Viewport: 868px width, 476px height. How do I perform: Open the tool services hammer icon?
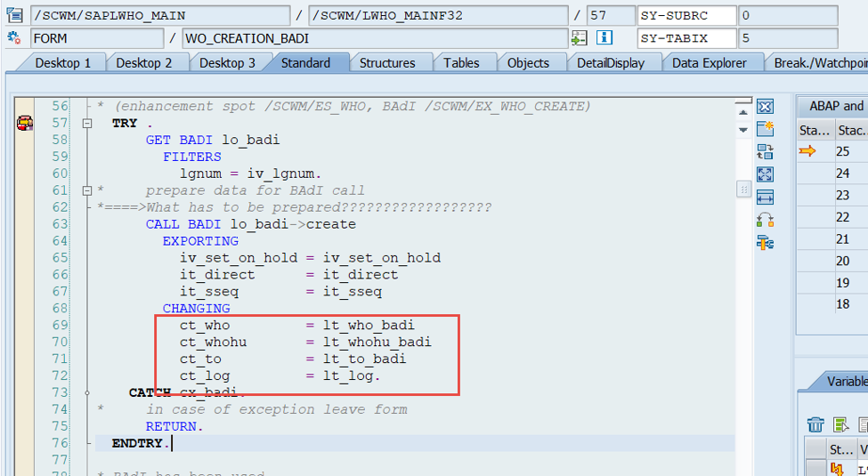coord(765,242)
